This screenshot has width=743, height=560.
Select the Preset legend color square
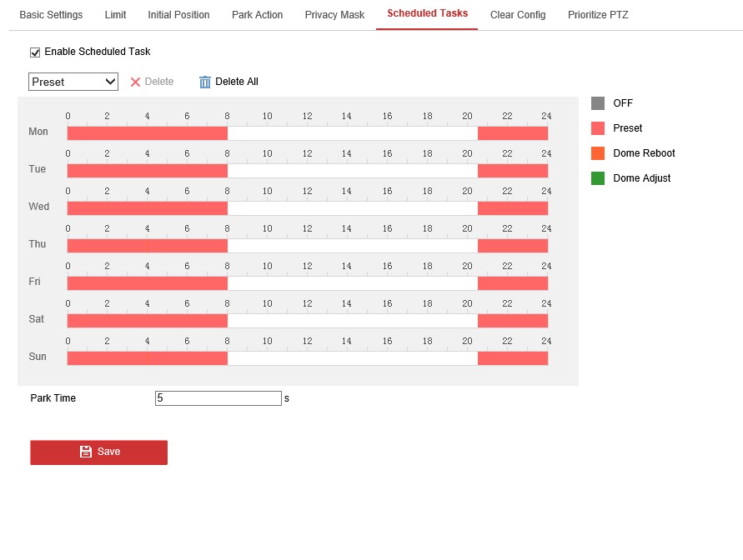598,128
